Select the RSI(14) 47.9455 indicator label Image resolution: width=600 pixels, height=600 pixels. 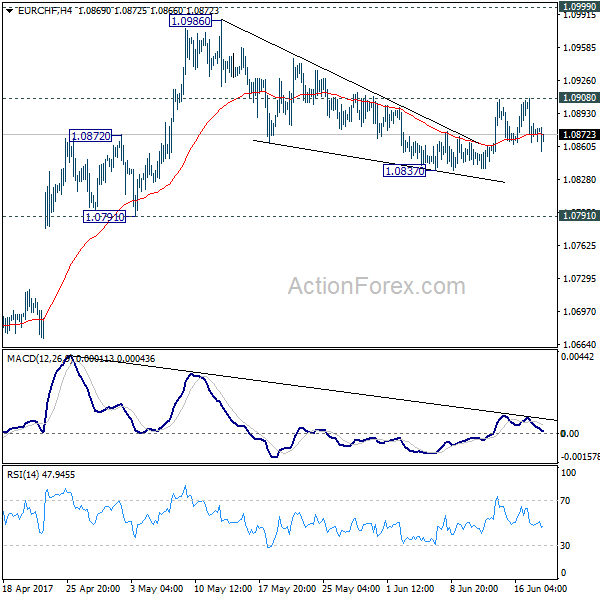coord(41,474)
